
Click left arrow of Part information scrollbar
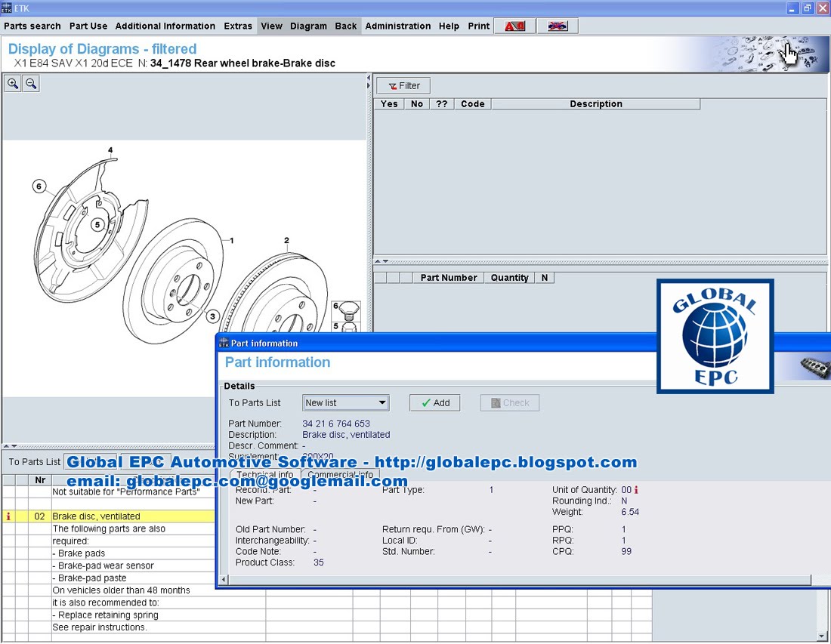click(x=224, y=579)
